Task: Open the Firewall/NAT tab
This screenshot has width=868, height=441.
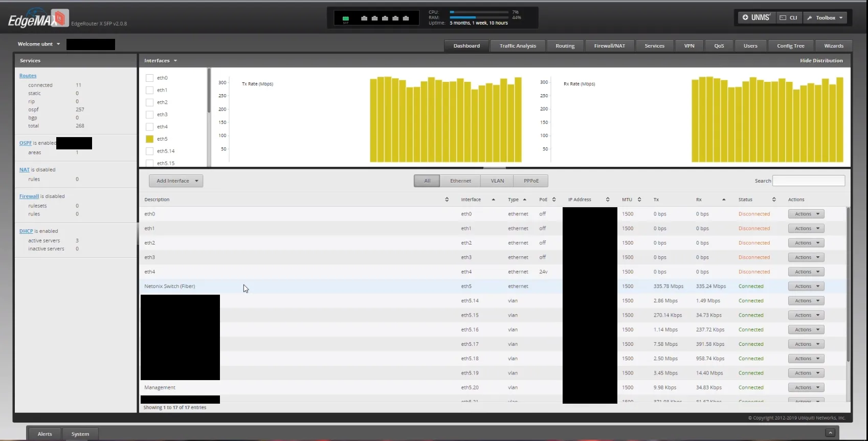Action: pos(609,46)
